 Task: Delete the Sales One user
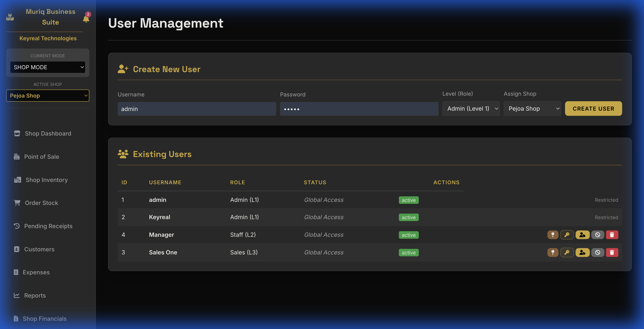(612, 253)
